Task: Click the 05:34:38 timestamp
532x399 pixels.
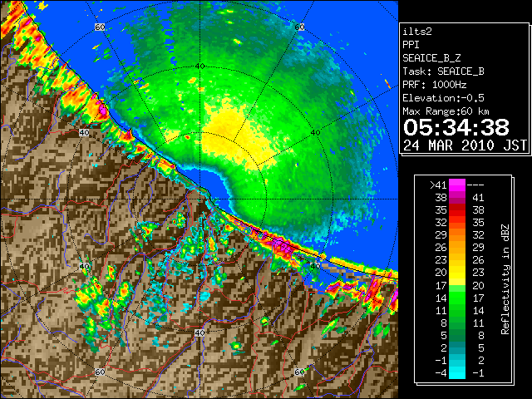Action: pyautogui.click(x=456, y=127)
